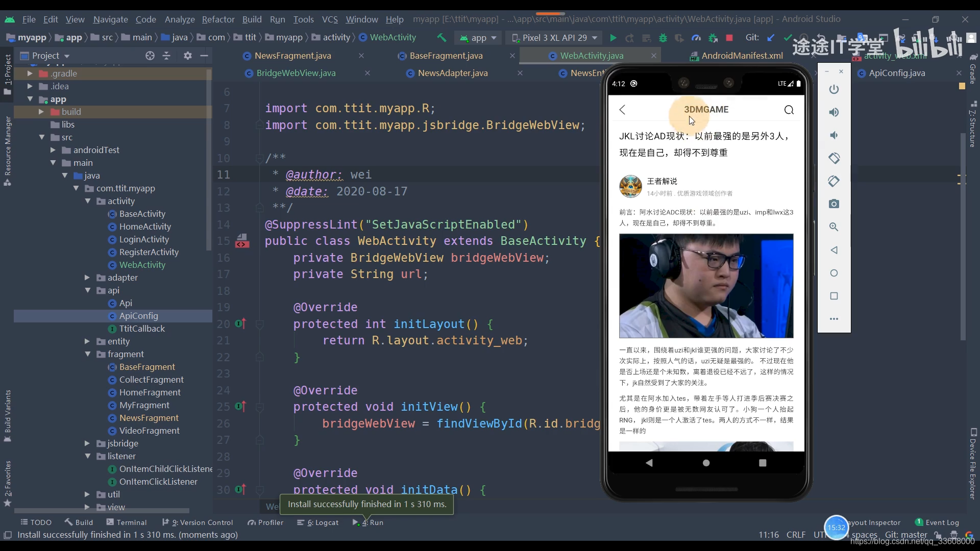The width and height of the screenshot is (980, 551).
Task: Click the emulator toolbar Home circle icon
Action: 834,273
